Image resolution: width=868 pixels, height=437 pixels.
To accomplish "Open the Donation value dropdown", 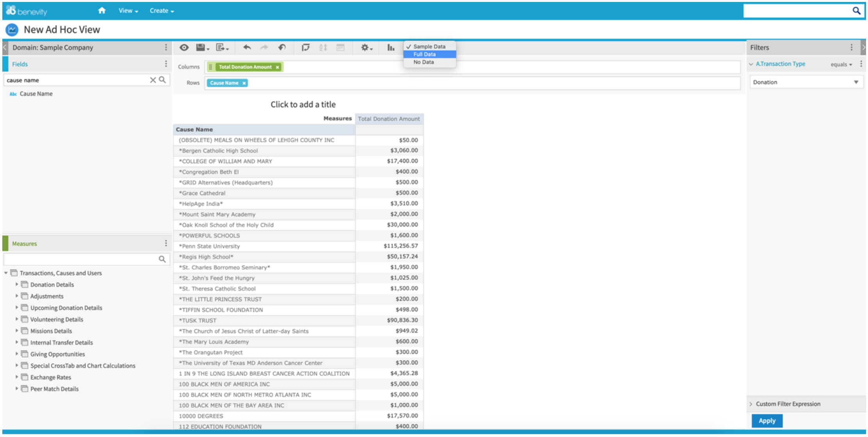I will 806,82.
